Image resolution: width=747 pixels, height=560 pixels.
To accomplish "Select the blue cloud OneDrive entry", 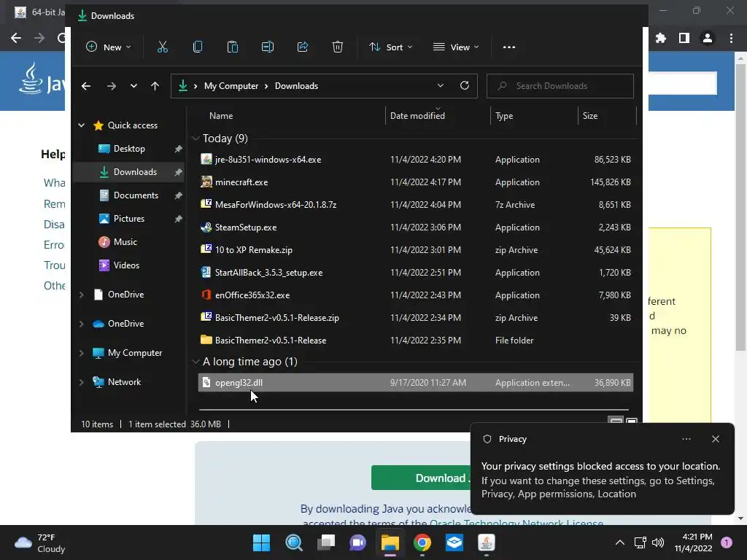I will click(125, 323).
